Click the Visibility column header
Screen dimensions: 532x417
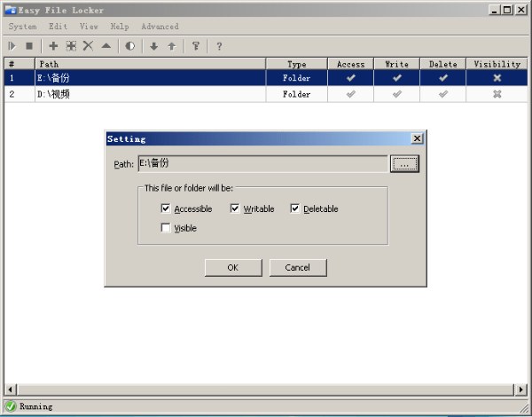[x=497, y=64]
